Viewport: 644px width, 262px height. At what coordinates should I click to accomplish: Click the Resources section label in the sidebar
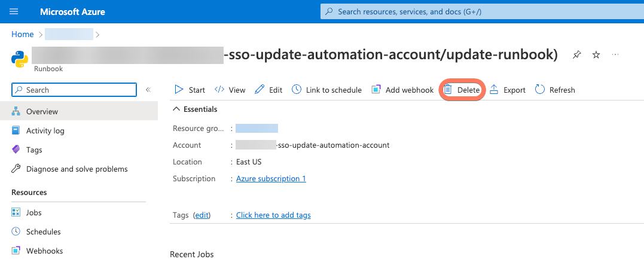pyautogui.click(x=29, y=192)
